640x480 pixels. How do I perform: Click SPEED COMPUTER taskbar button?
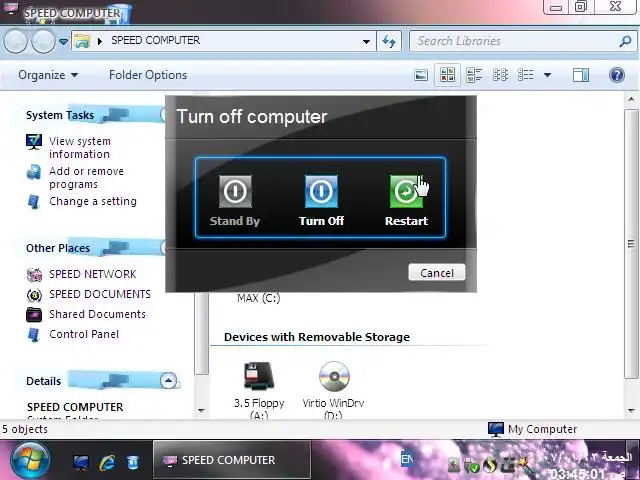pyautogui.click(x=232, y=460)
